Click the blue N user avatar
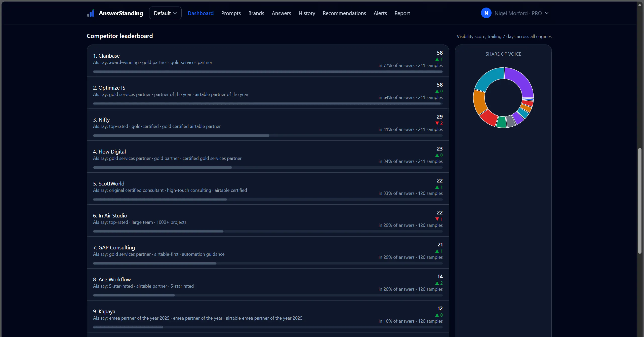Screen dimensions: 644x337 coord(486,13)
